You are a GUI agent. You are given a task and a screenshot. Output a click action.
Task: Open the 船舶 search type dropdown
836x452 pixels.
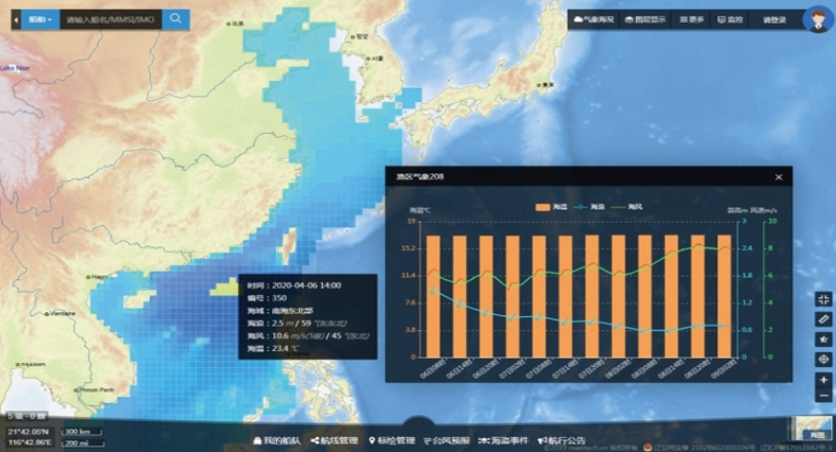coord(41,19)
